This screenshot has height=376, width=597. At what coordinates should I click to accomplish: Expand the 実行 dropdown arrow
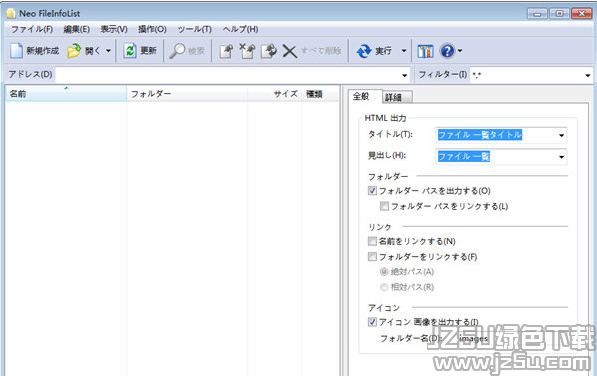click(404, 51)
